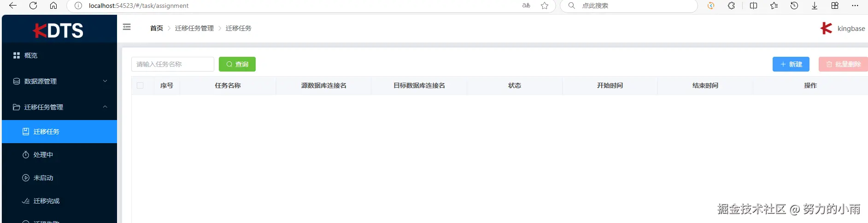
Task: Open the downloads arrow icon
Action: [x=815, y=6]
